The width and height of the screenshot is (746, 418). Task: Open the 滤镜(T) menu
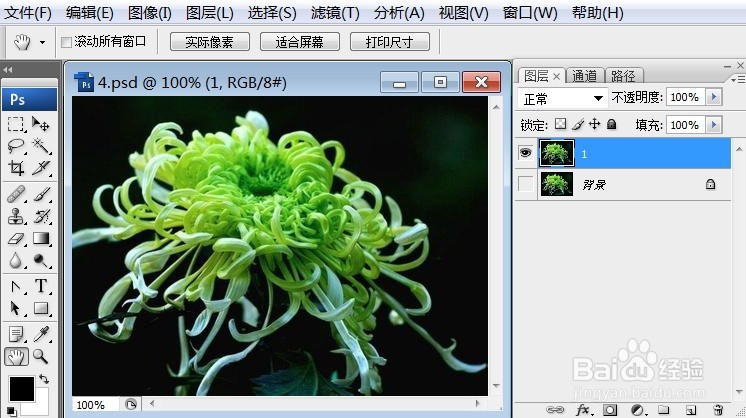coord(335,13)
